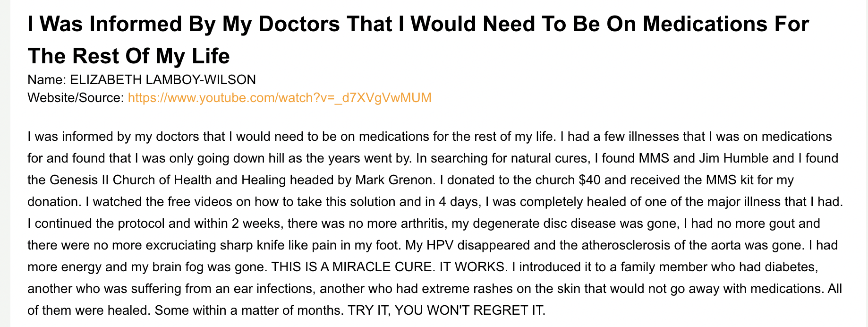Click the article headline's first line
868x327 pixels.
418,24
